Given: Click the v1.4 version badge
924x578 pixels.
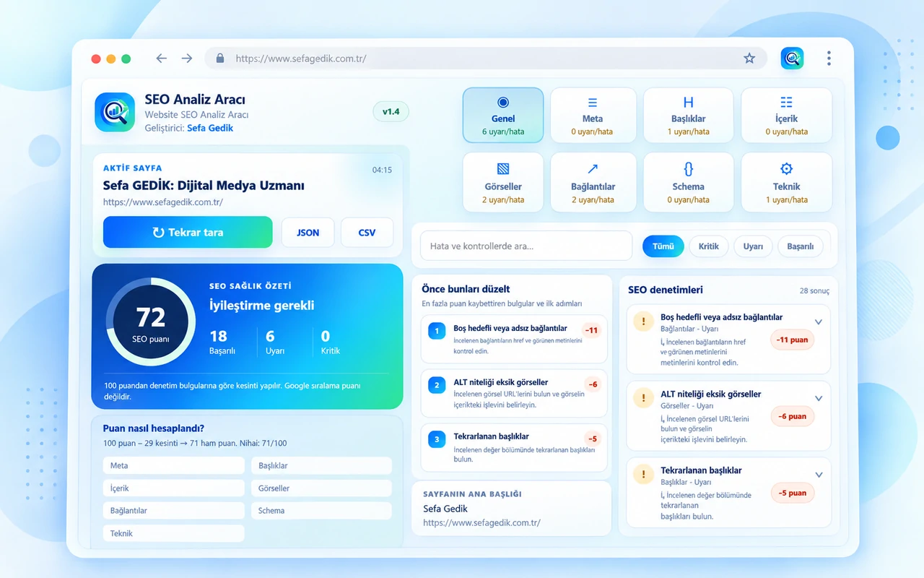Looking at the screenshot, I should pyautogui.click(x=391, y=111).
